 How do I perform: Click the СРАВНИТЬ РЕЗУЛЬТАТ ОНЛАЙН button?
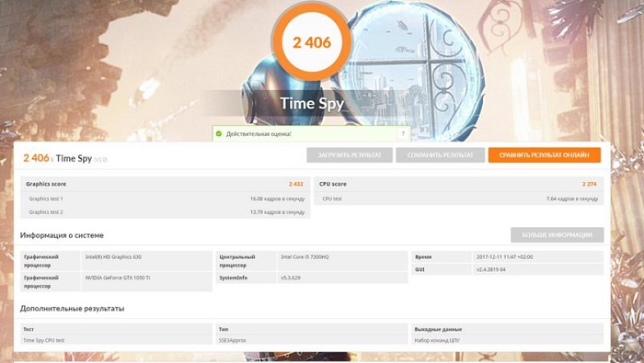point(545,155)
